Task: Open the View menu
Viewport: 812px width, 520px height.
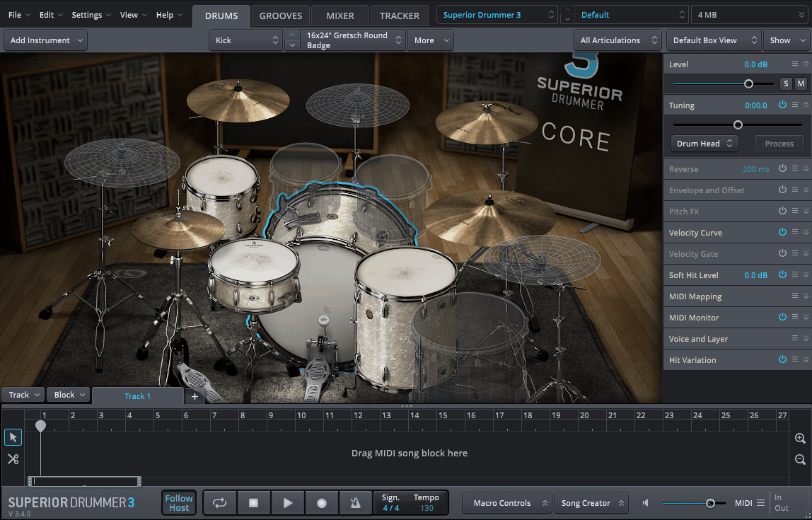Action: coord(133,15)
